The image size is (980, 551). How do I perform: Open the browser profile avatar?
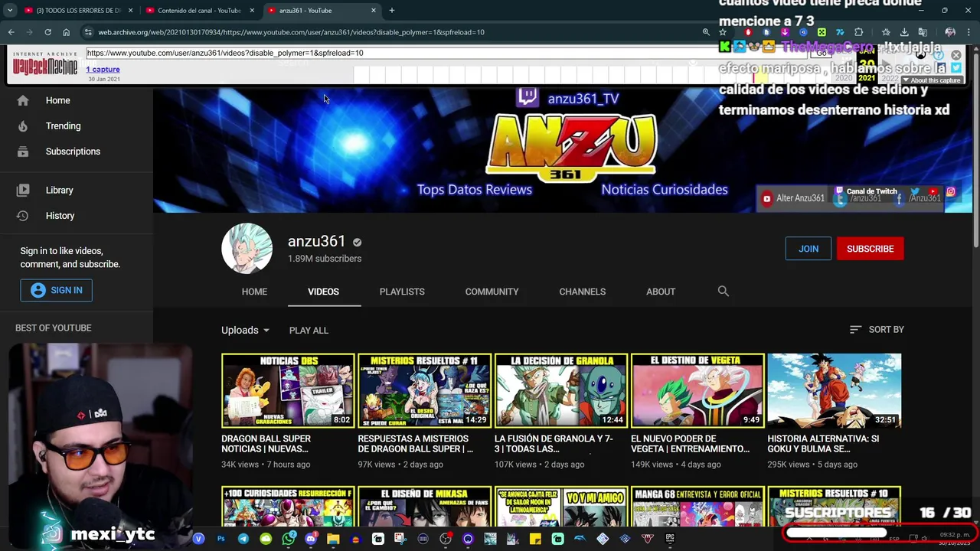click(x=950, y=32)
